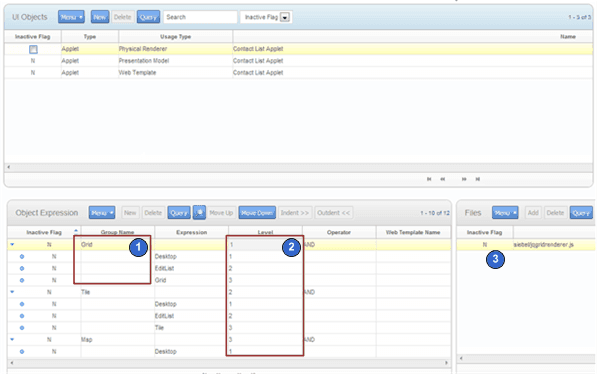
Task: Click Query in the Files toolbar
Action: (x=581, y=213)
